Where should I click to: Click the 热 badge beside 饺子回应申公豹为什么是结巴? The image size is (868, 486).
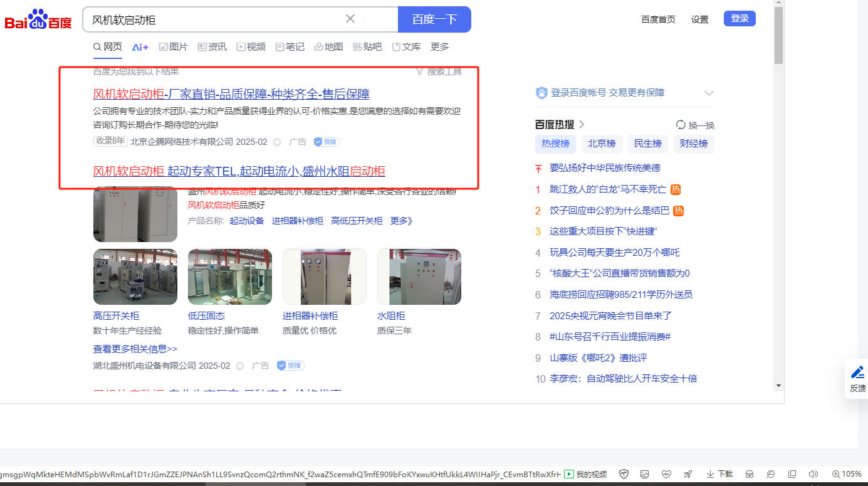678,211
